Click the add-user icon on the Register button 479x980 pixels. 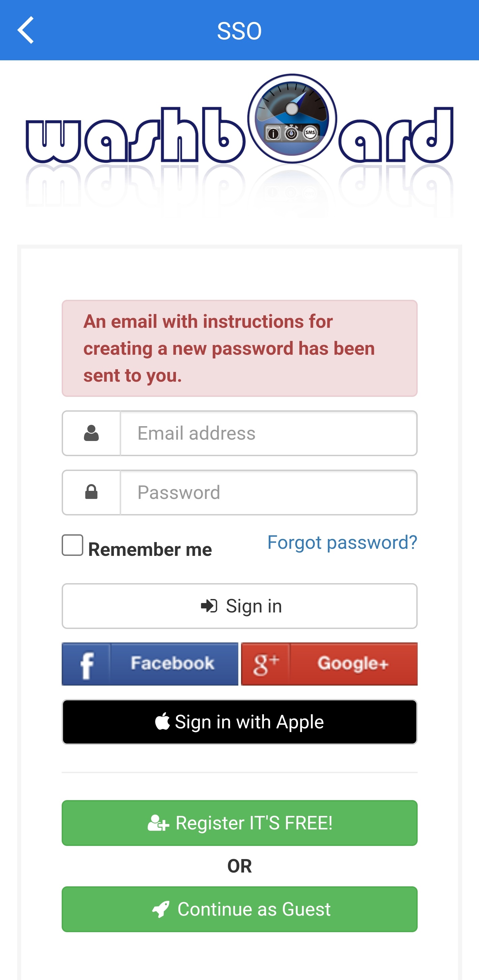(157, 823)
